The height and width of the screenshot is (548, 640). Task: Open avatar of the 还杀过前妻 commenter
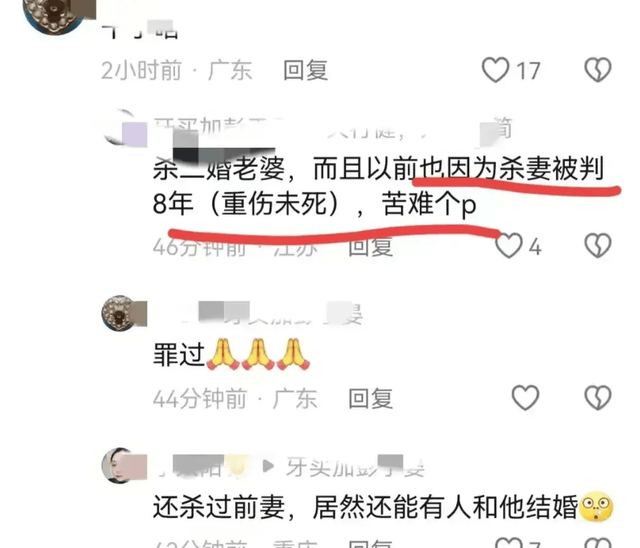[x=120, y=465]
